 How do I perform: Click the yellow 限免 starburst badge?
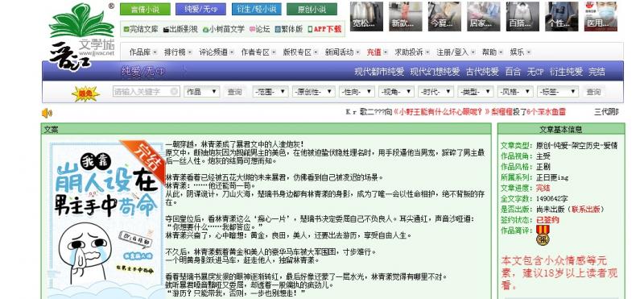85,94
